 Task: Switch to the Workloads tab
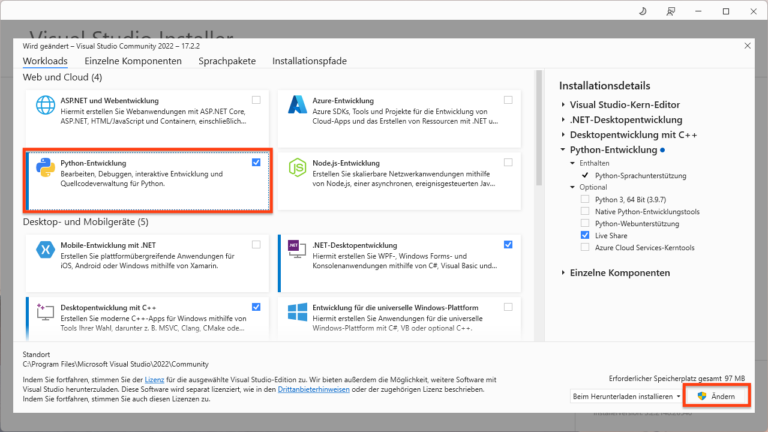click(45, 61)
